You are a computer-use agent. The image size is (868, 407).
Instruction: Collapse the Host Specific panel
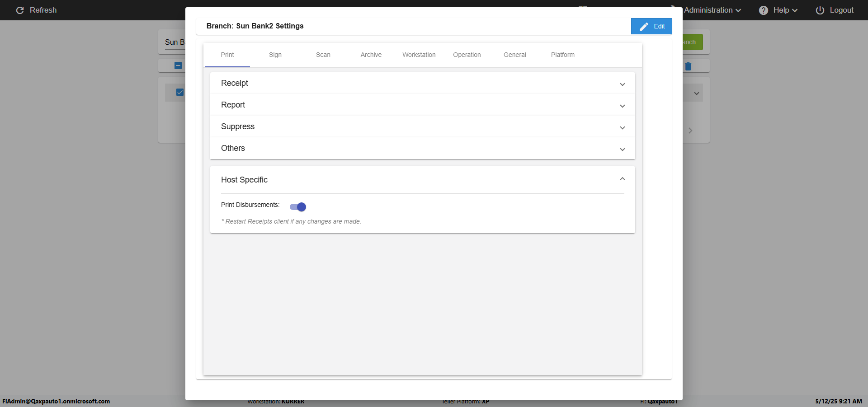point(622,179)
